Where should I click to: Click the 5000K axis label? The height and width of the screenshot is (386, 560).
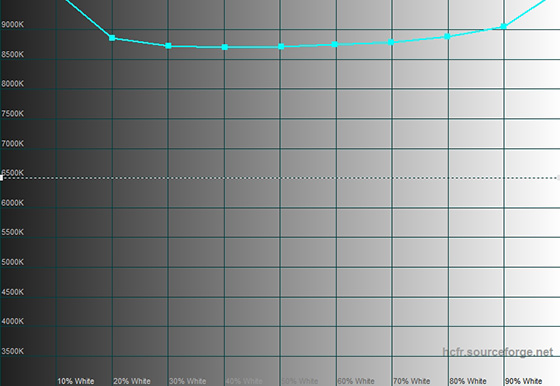coord(12,262)
